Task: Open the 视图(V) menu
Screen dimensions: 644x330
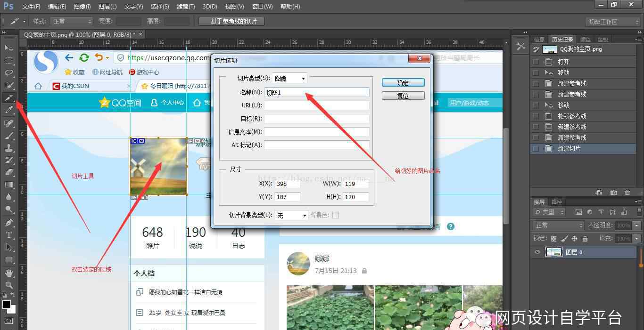Action: (234, 7)
